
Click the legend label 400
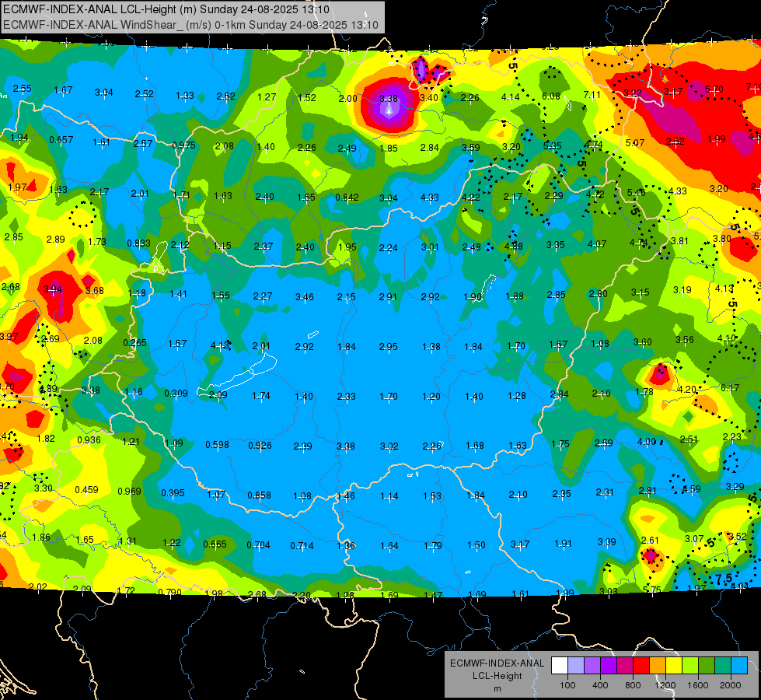pos(600,685)
